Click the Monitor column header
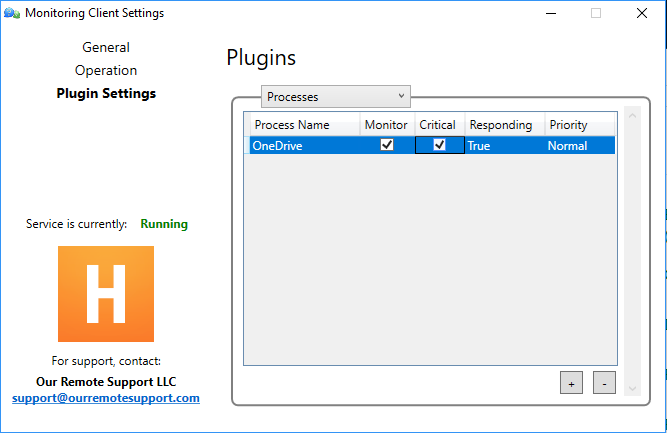The image size is (667, 433). [387, 125]
